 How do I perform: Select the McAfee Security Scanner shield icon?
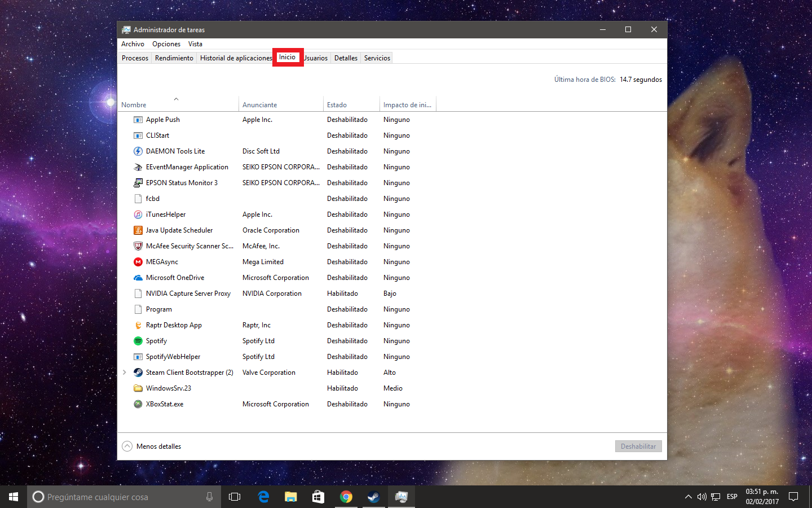pos(138,246)
